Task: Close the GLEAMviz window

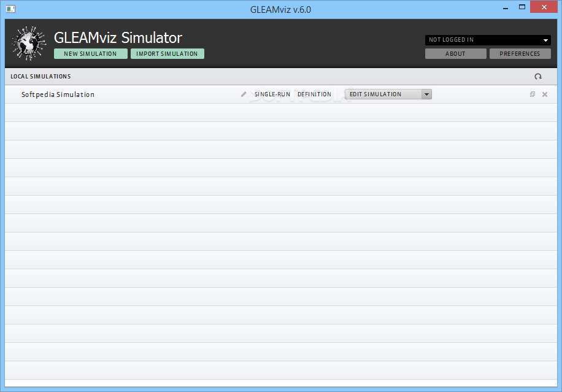Action: 544,7
